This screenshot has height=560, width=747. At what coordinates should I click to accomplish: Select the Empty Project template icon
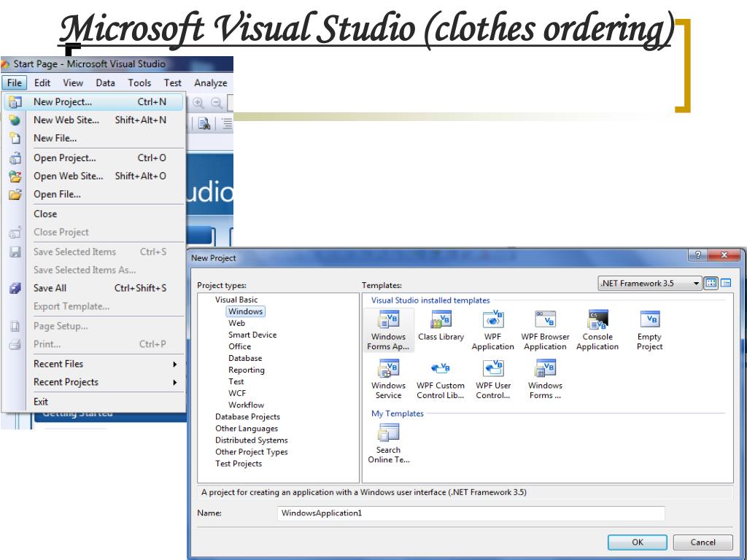click(x=650, y=319)
